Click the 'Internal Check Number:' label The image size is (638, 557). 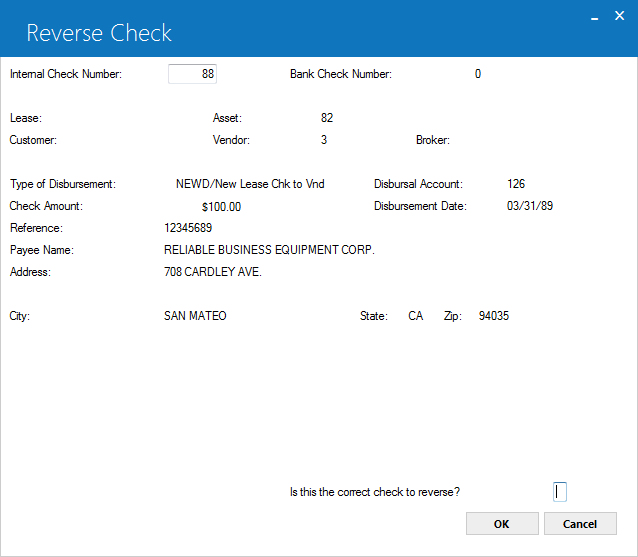point(66,74)
